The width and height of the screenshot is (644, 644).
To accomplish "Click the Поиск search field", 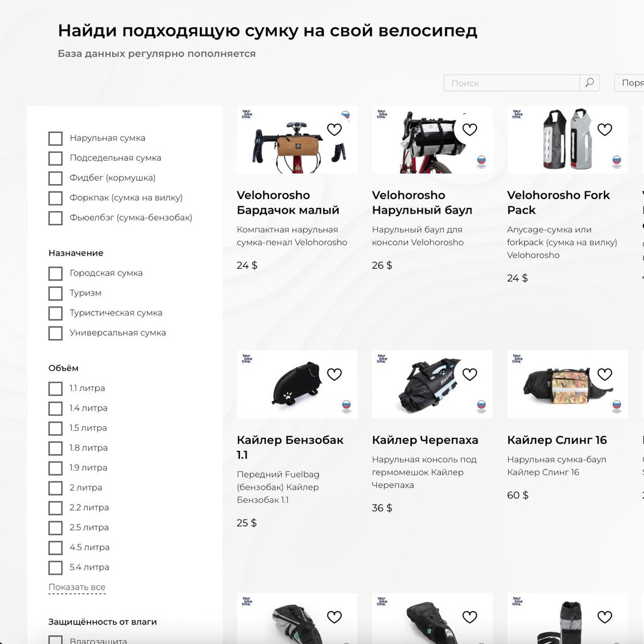I will click(511, 83).
